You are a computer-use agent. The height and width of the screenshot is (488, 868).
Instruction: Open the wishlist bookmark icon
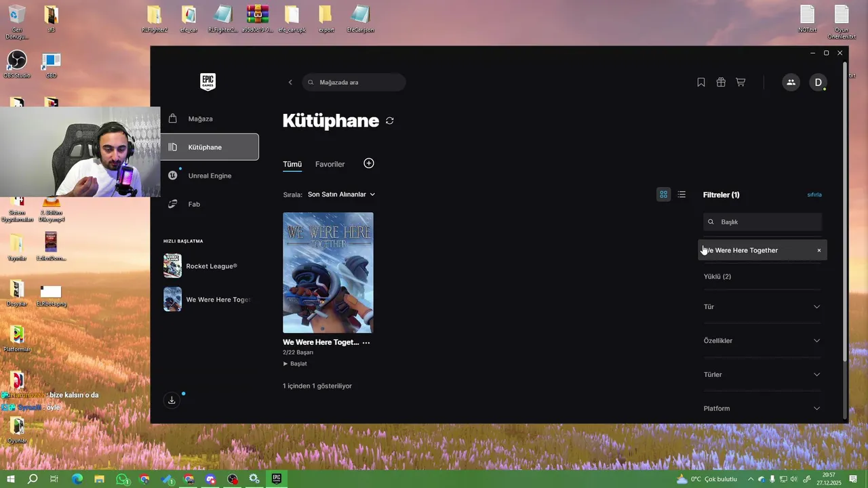(701, 82)
